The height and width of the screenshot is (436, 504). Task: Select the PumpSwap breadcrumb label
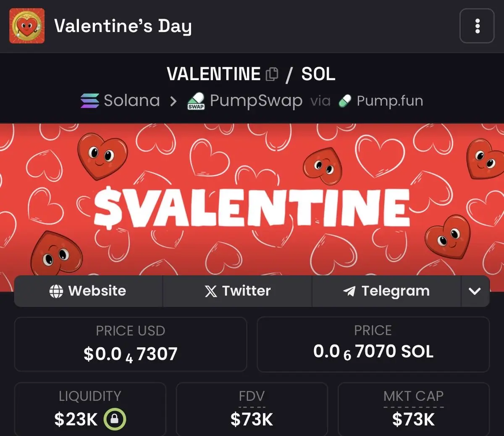coord(256,101)
